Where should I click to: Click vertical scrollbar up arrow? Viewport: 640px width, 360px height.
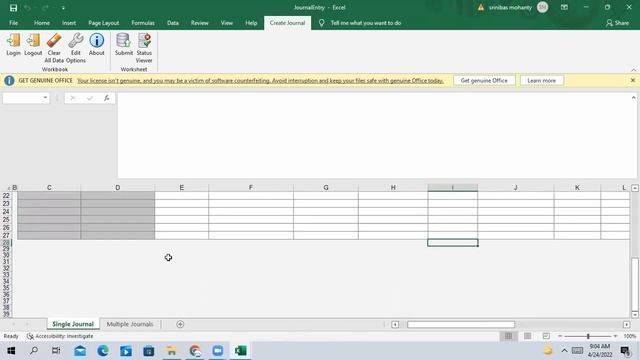pyautogui.click(x=635, y=188)
